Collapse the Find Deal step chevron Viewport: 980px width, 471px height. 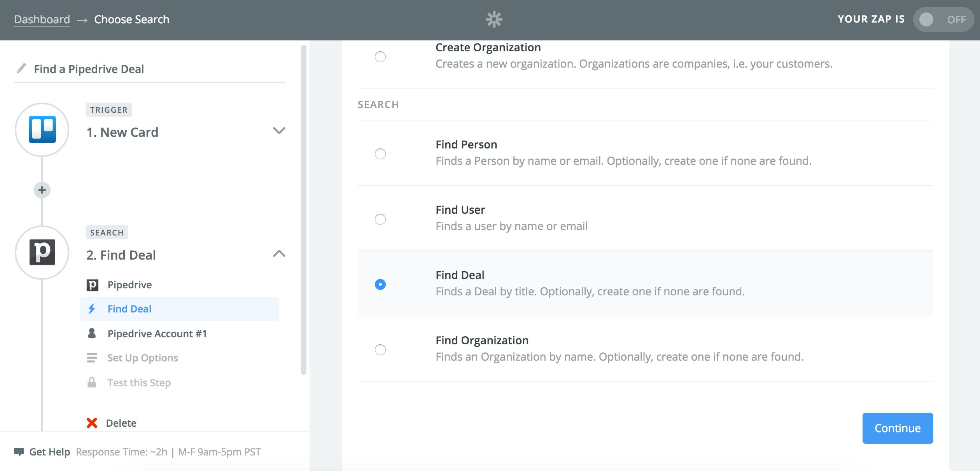point(279,254)
